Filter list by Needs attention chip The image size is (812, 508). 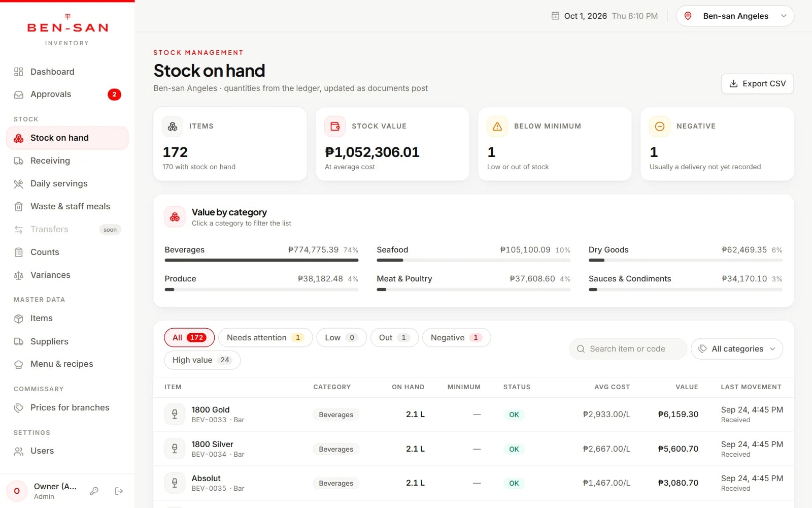265,338
